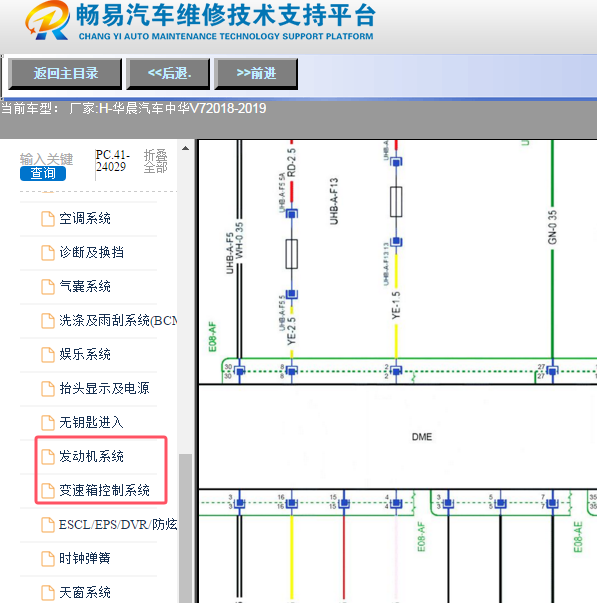This screenshot has width=597, height=603.
Task: Click document icon beside 诊断及换挡
Action: (48, 253)
